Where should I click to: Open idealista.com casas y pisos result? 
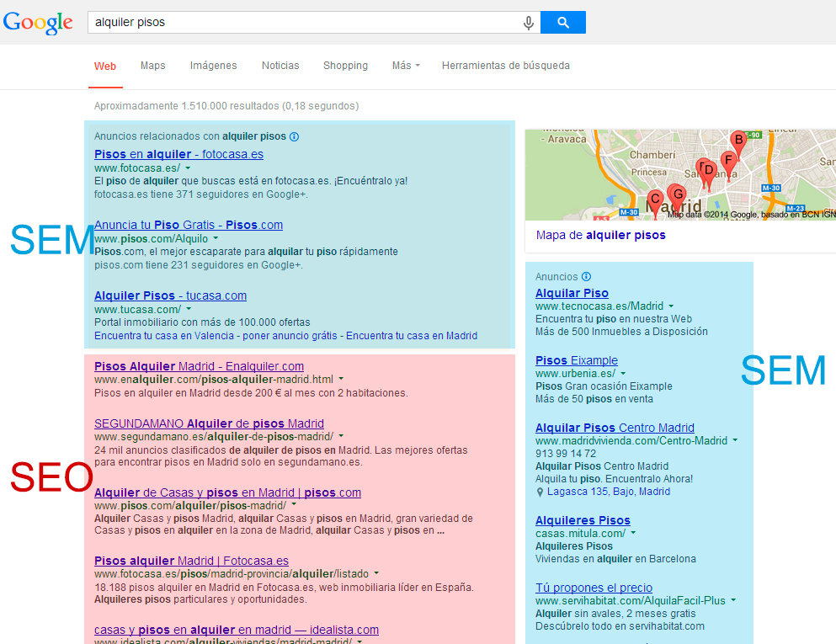[237, 631]
